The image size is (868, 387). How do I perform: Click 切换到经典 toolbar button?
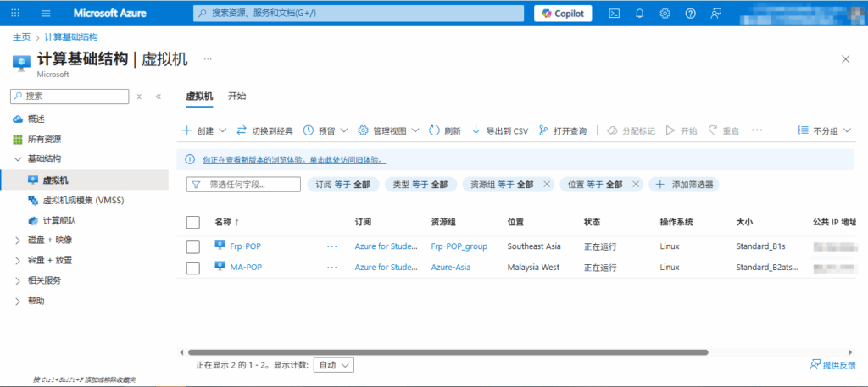[x=264, y=131]
